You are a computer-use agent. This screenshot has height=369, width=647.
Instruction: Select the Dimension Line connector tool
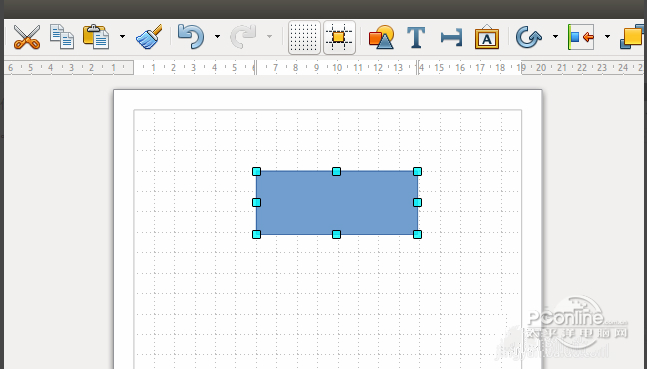tap(451, 38)
